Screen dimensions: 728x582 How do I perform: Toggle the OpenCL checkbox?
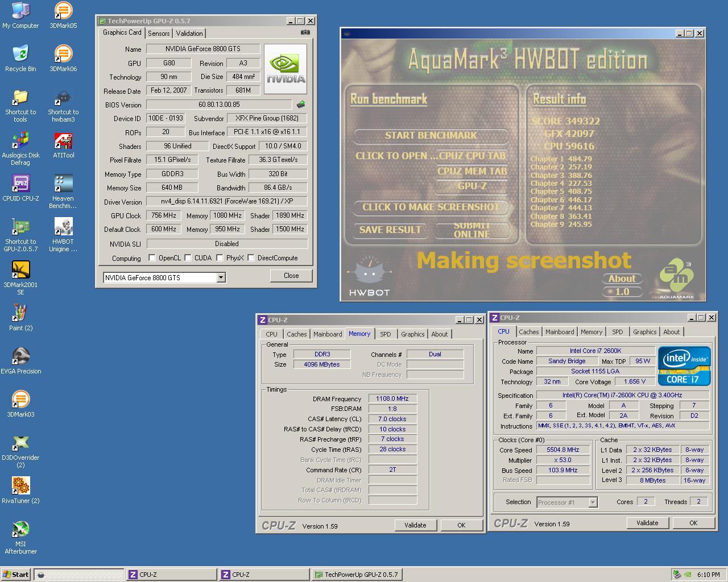point(152,258)
